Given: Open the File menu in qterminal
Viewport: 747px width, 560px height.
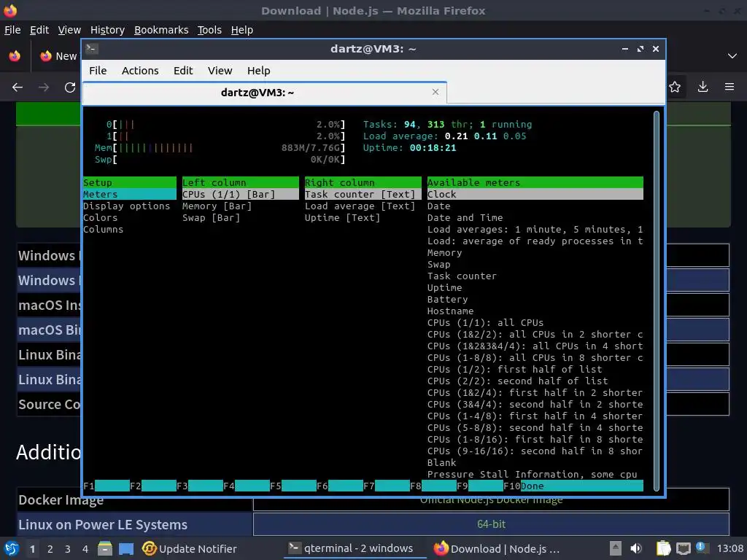Looking at the screenshot, I should (x=98, y=71).
